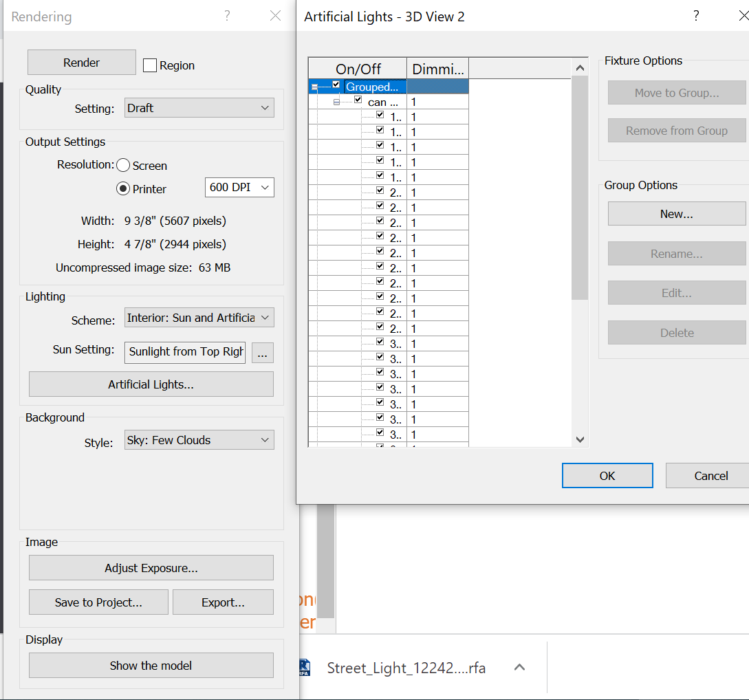Click the Render button
Image resolution: width=749 pixels, height=700 pixels.
tap(82, 63)
